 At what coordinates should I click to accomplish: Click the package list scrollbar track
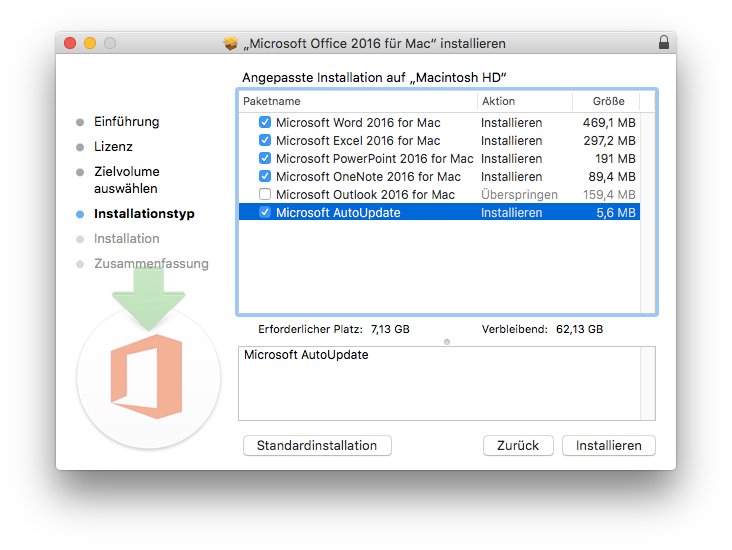click(648, 212)
